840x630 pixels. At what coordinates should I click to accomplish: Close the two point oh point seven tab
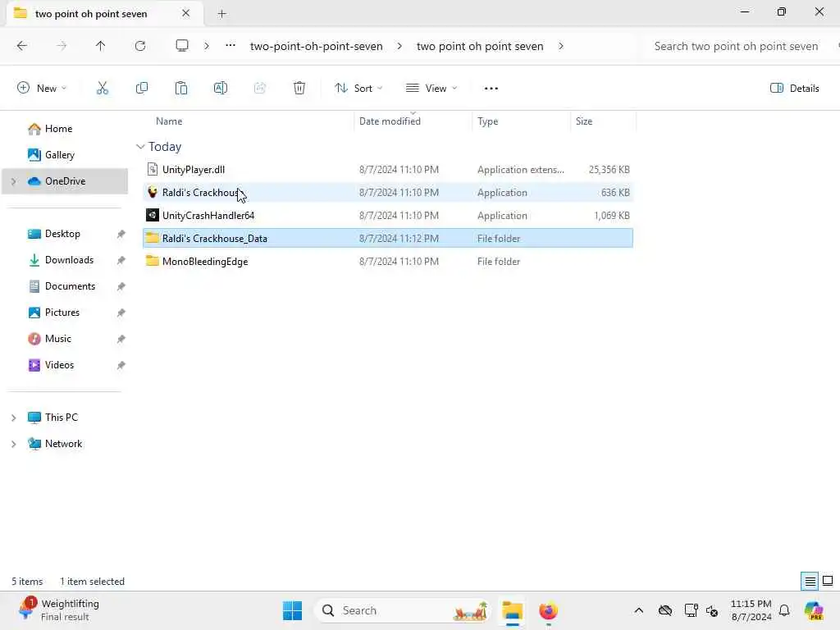click(x=186, y=13)
